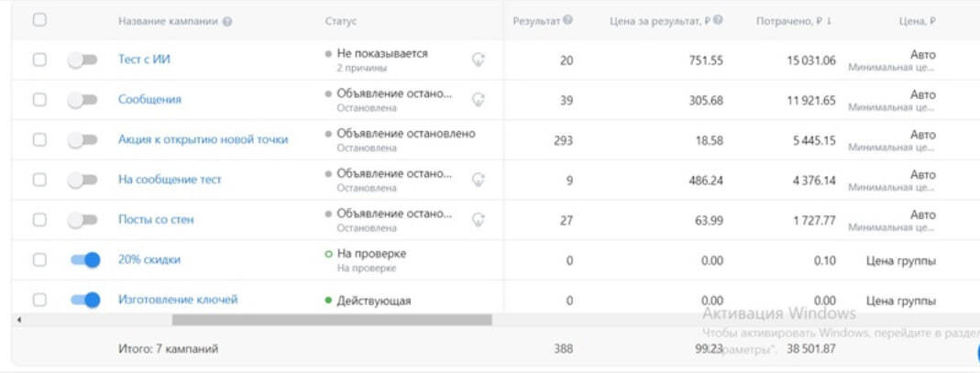Disable the 20% скидки campaign switch
The width and height of the screenshot is (980, 373).
coord(85,260)
